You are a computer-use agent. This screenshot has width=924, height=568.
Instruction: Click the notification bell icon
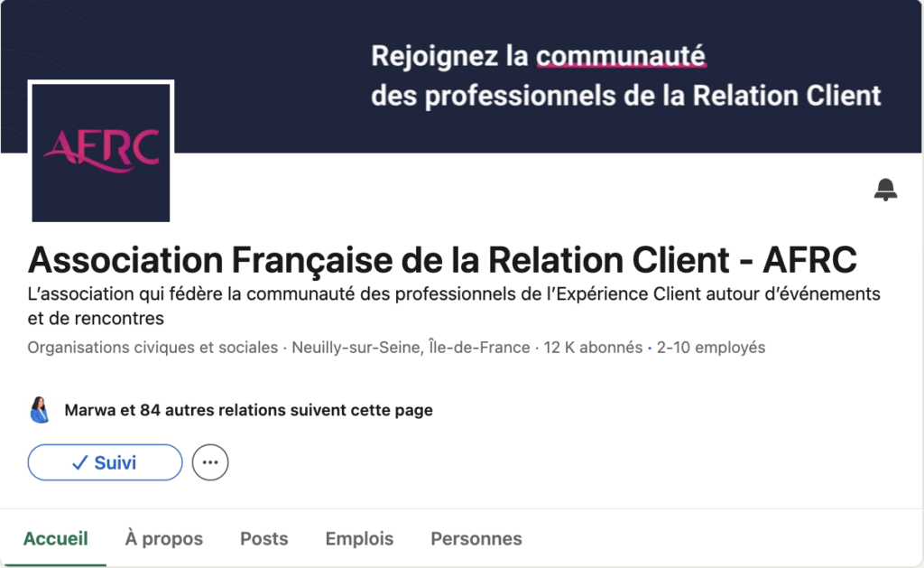(885, 190)
